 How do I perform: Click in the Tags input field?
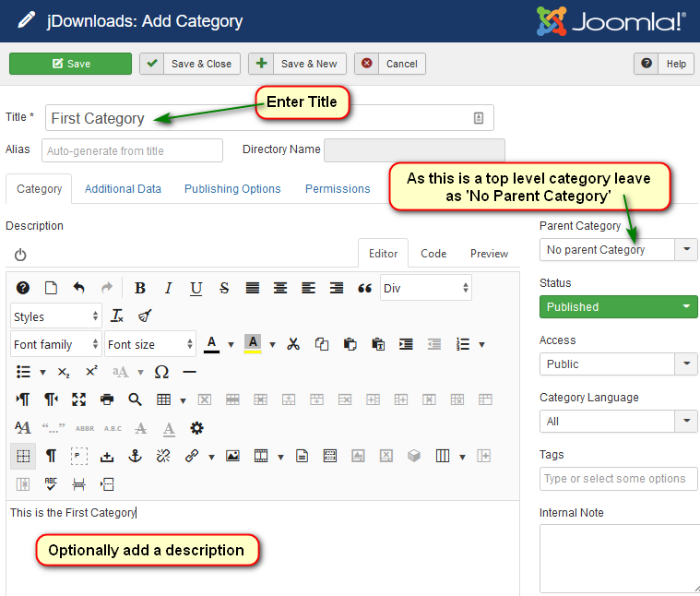(618, 479)
